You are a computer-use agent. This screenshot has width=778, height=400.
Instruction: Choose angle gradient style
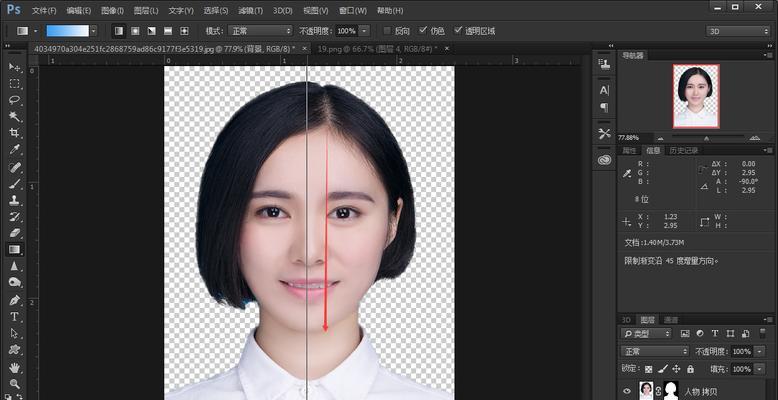[151, 31]
